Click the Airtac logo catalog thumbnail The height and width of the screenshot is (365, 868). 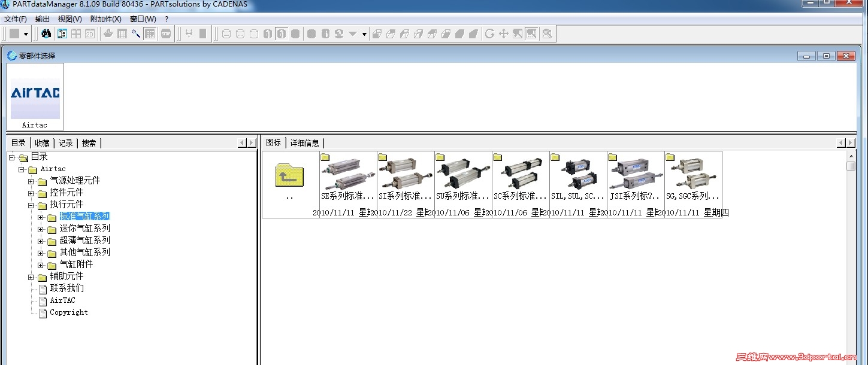(35, 96)
